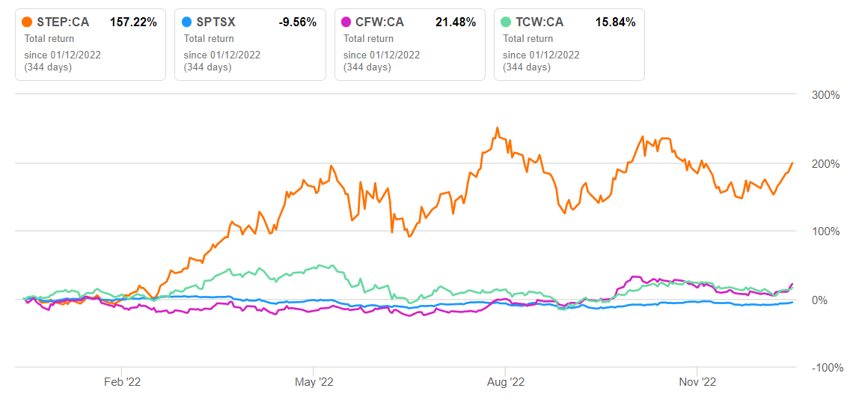The width and height of the screenshot is (868, 409).
Task: Click the magenta CFW:CA legend dot
Action: 347,22
